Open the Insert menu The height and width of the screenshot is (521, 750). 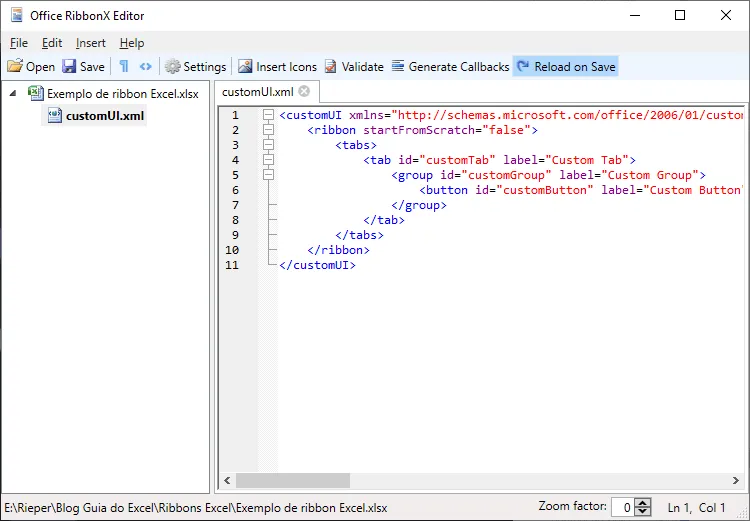click(90, 43)
